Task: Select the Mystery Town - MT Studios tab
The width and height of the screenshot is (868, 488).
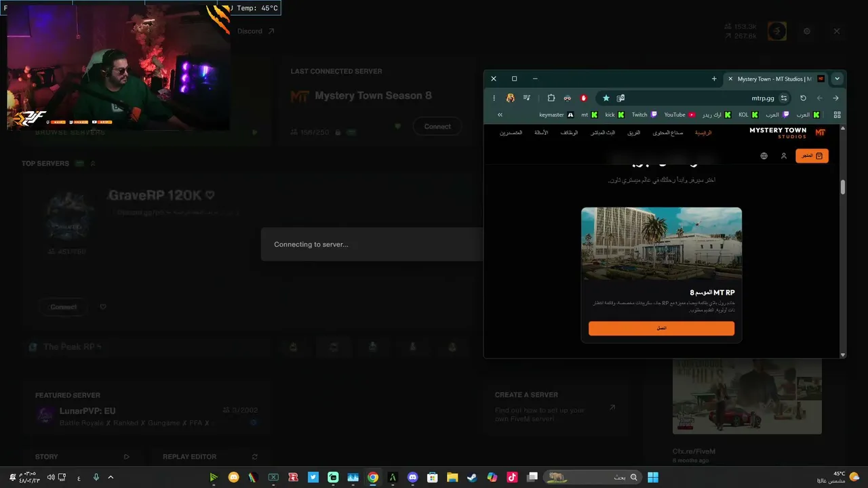Action: click(x=776, y=79)
